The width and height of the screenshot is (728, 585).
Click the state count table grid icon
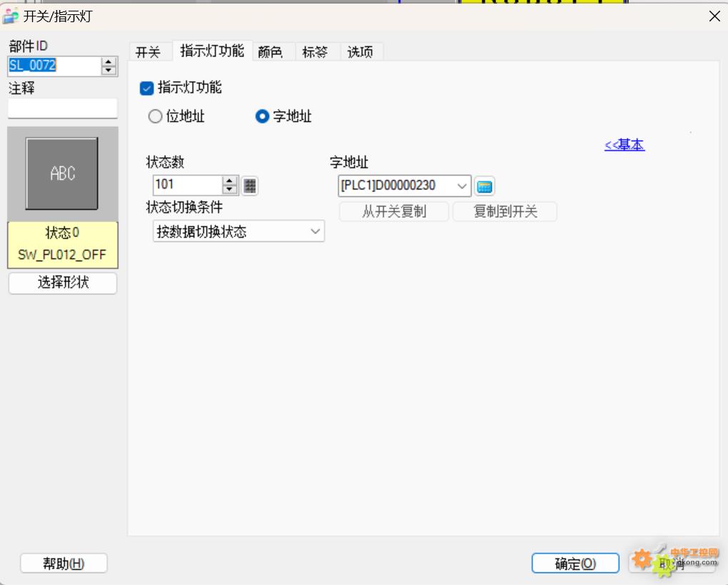(250, 186)
